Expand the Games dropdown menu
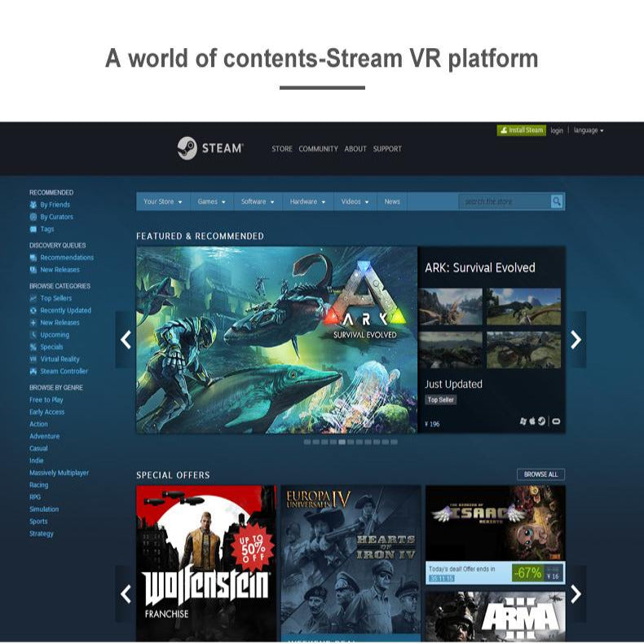 211,201
